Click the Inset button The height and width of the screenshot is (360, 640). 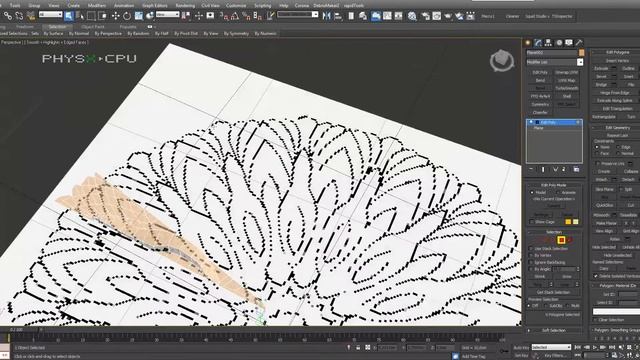629,76
